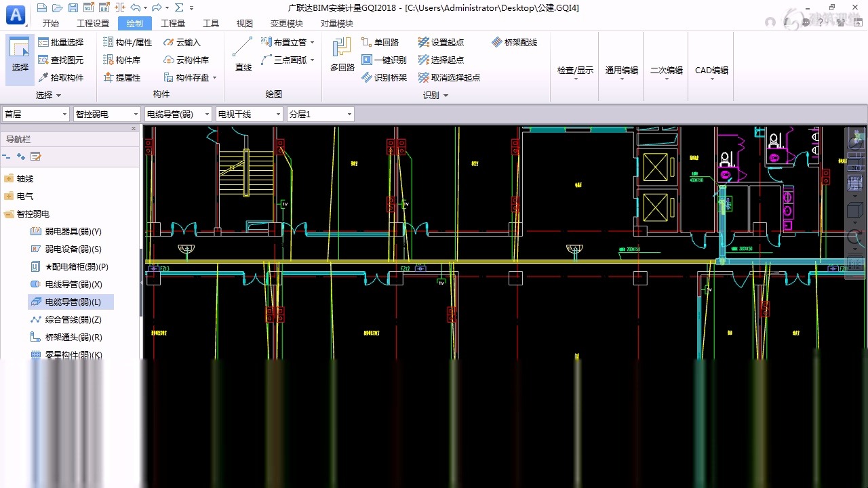Click the Open folder icon in quick access toolbar

[58, 7]
